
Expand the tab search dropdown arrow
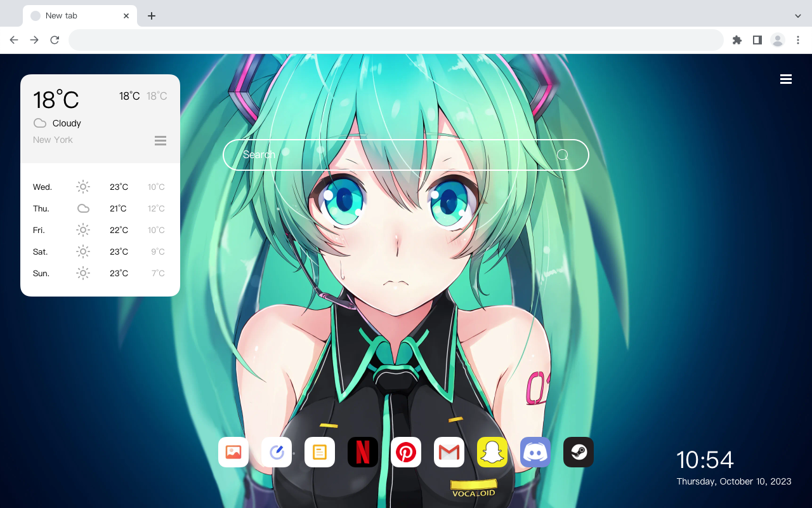[798, 16]
